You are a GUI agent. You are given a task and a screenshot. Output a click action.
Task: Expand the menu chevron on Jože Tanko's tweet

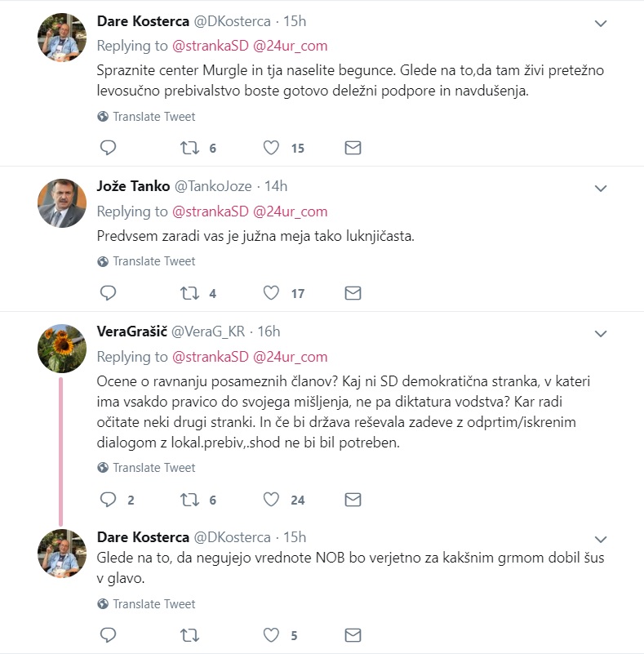(601, 189)
